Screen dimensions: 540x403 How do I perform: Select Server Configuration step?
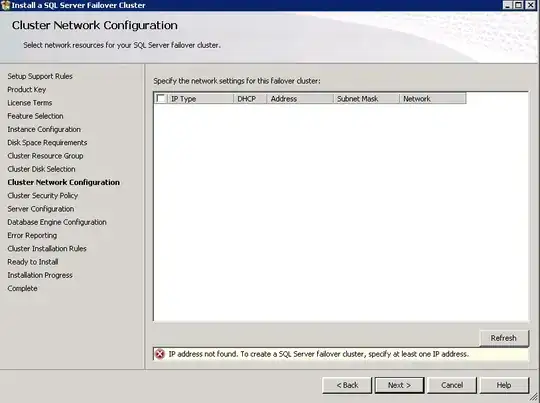[41, 209]
